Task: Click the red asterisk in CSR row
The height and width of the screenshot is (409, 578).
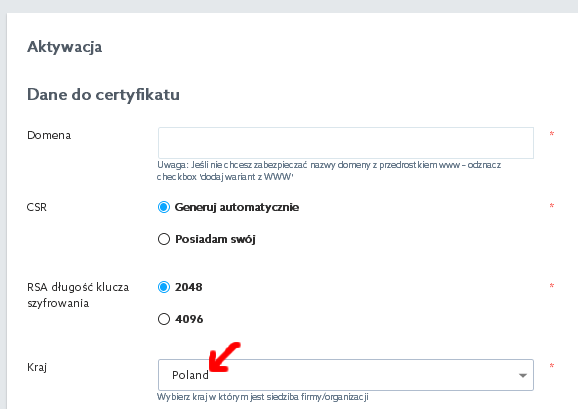Action: [551, 206]
